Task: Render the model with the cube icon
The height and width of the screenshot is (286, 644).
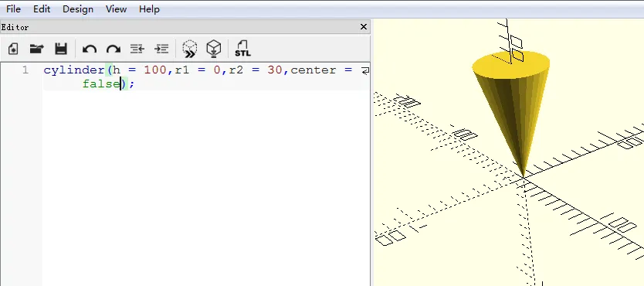Action: [x=214, y=49]
